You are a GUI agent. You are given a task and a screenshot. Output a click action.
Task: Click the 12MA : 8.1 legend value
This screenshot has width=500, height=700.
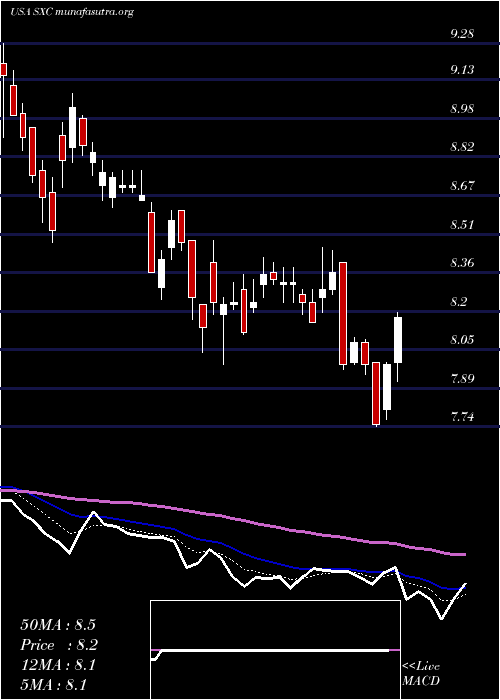(58, 665)
